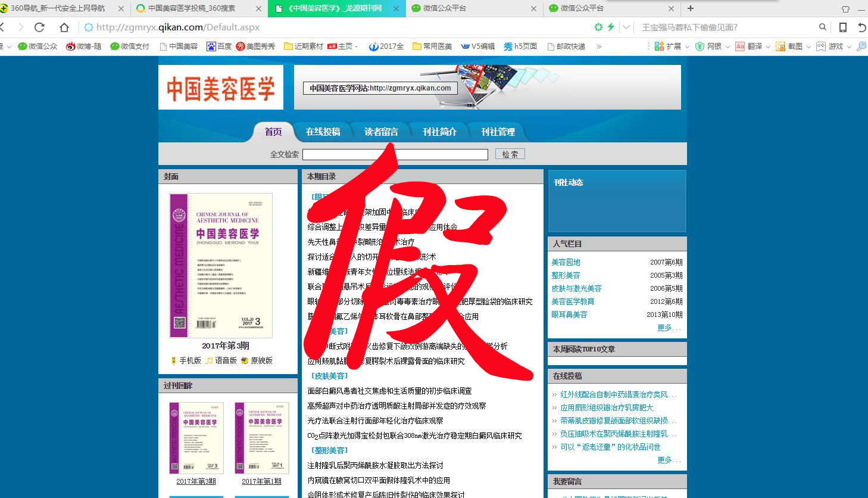Close the 《中国美容医学》龙源期刊网 tab

(396, 9)
